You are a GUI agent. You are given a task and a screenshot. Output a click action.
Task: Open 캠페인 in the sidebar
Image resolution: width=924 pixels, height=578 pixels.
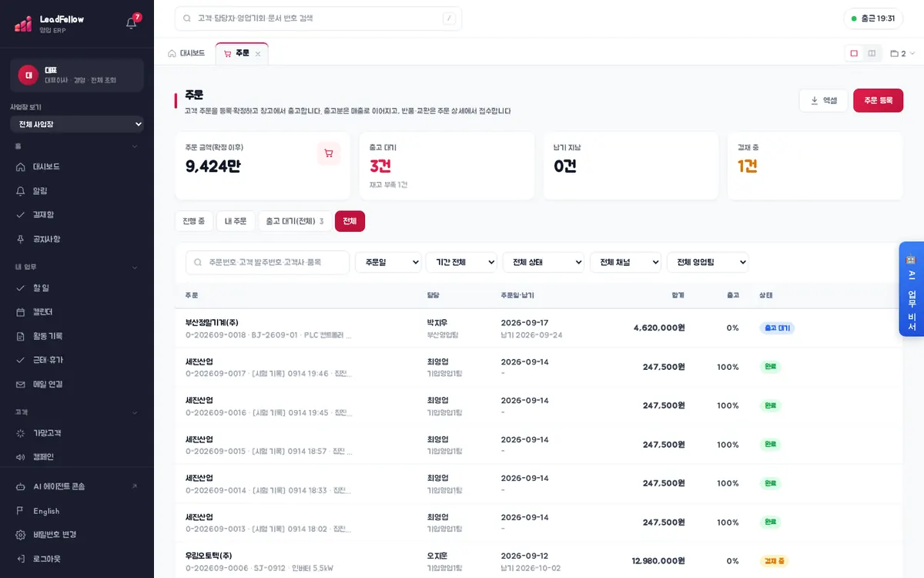tap(77, 457)
